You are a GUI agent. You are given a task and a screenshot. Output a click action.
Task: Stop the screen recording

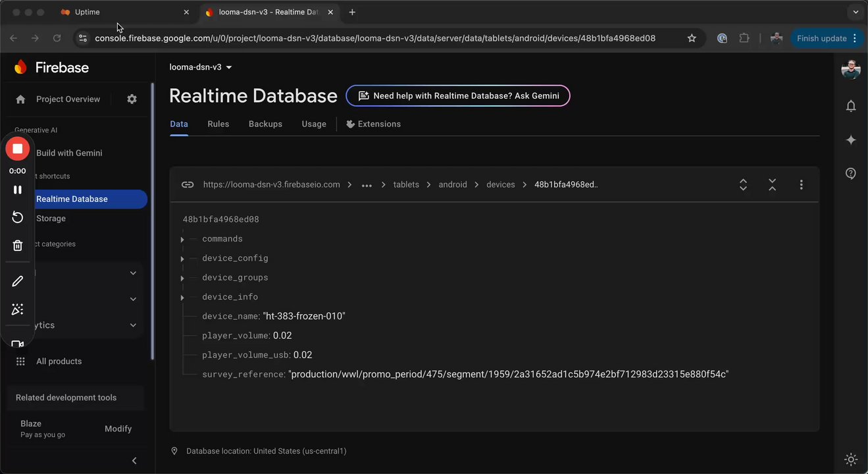(x=18, y=149)
